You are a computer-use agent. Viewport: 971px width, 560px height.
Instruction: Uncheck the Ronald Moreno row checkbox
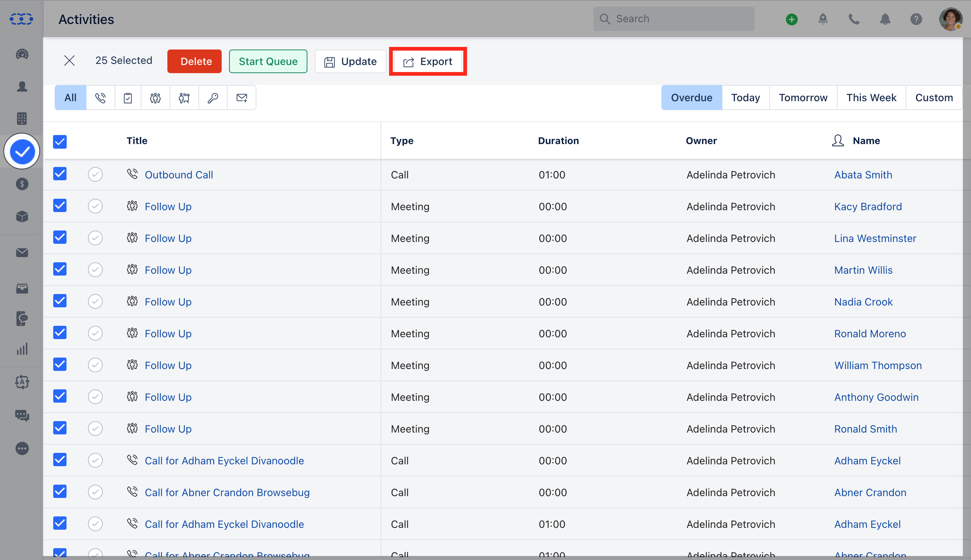coord(59,333)
